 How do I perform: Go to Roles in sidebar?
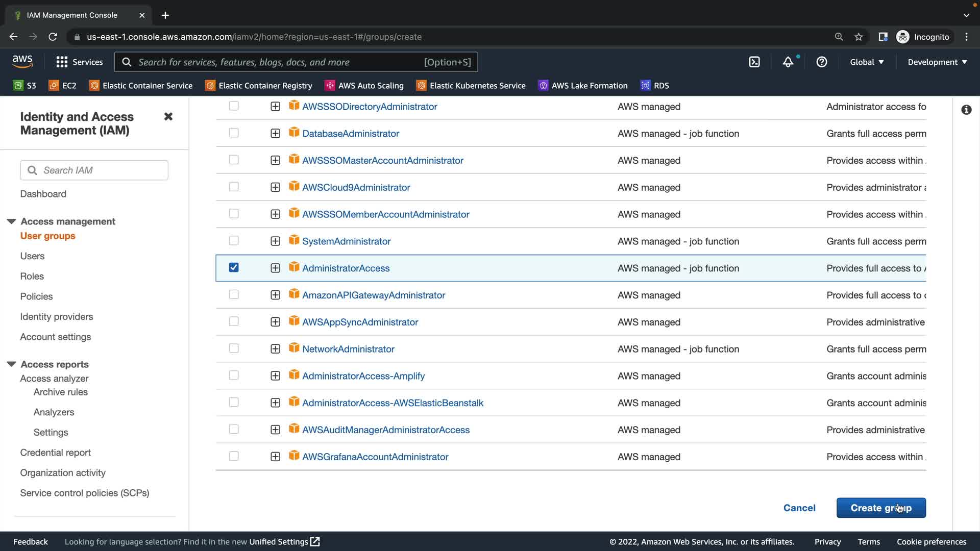coord(32,276)
